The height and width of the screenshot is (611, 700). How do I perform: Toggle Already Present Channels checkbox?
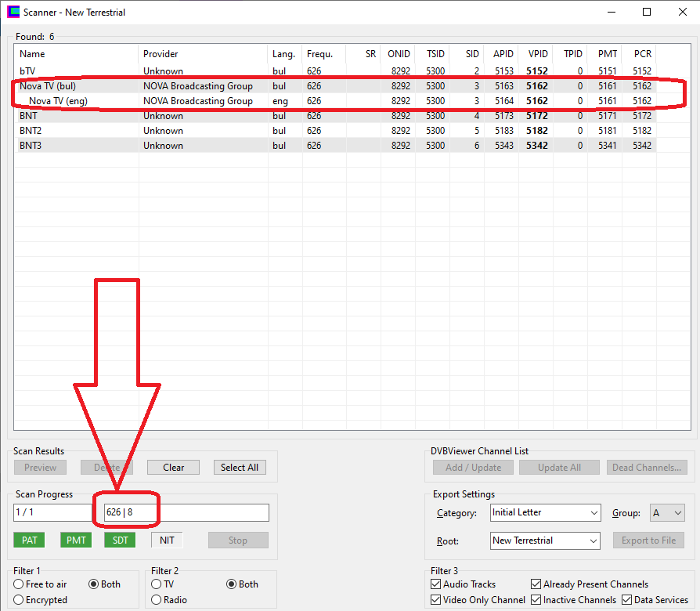[x=590, y=584]
